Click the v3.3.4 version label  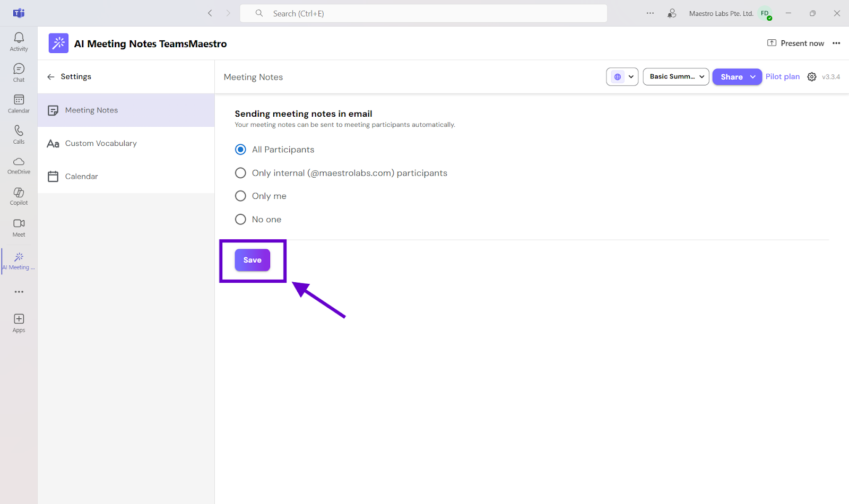831,77
